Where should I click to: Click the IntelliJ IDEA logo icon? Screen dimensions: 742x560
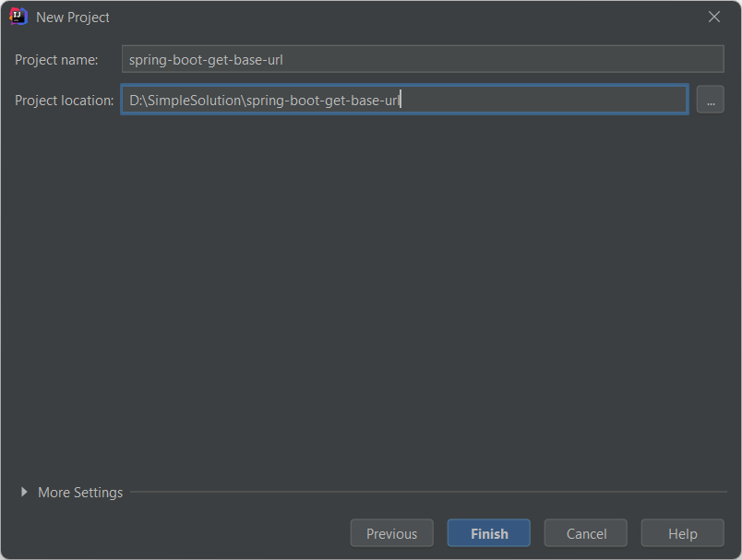click(x=18, y=17)
